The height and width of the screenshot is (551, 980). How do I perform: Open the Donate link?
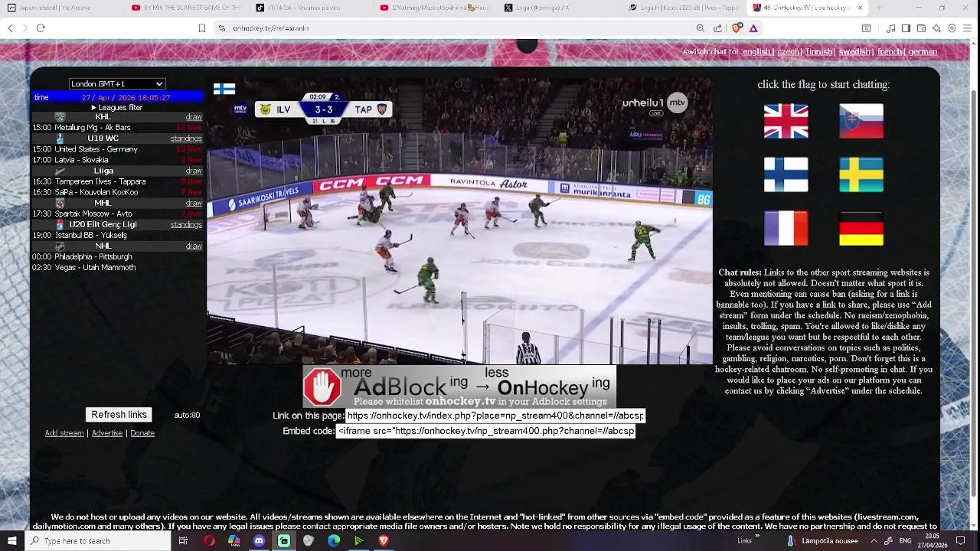[x=142, y=433]
